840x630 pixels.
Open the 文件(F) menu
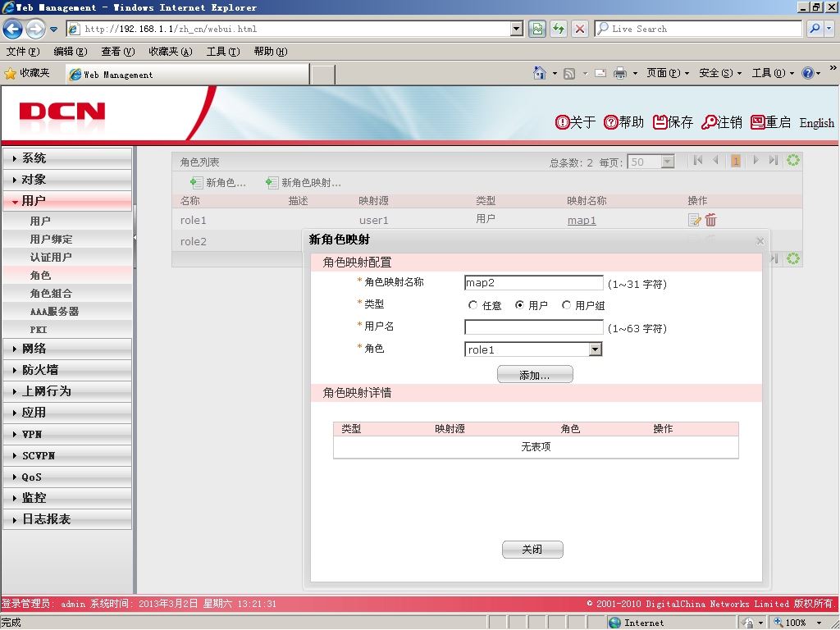(x=22, y=52)
